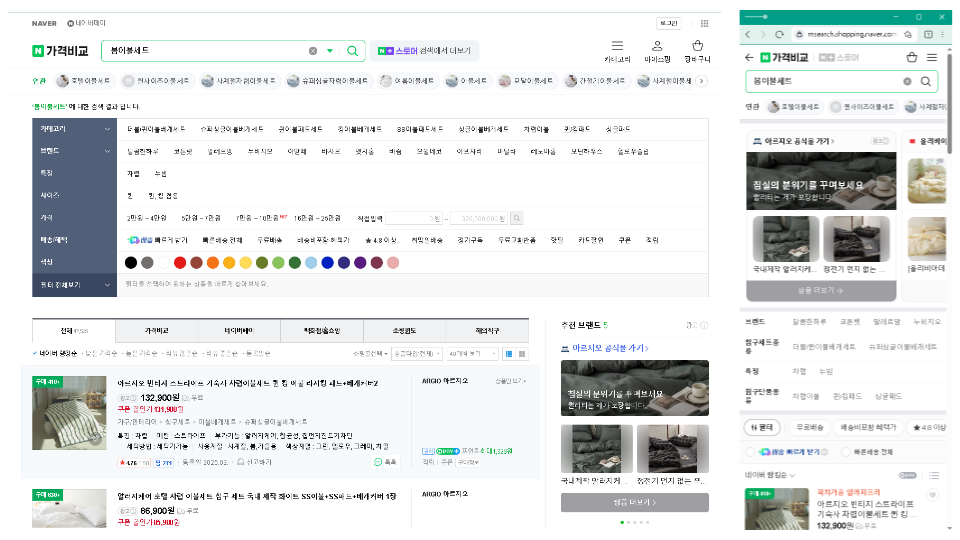Sort results by 낮은 가격순
960x540 pixels.
click(101, 353)
